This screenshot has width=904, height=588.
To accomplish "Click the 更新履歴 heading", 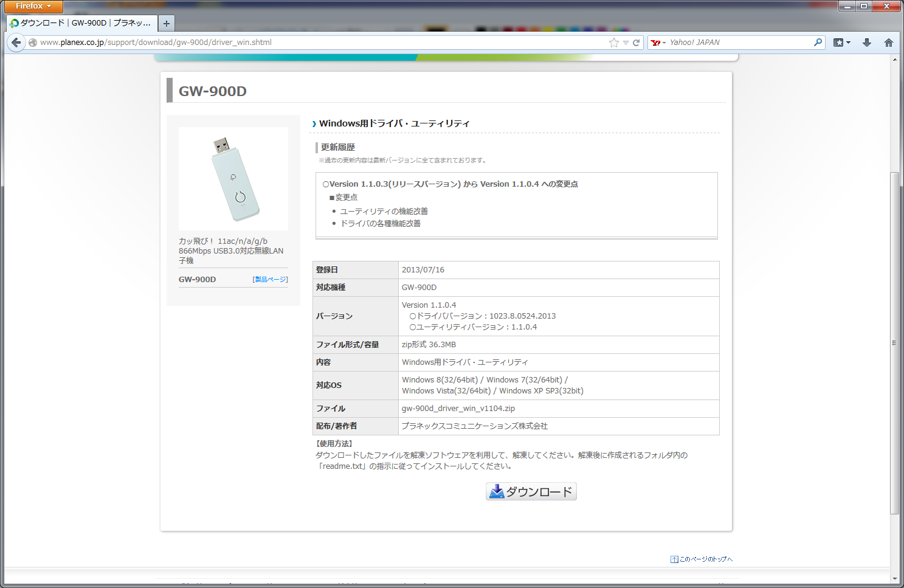I will click(338, 147).
